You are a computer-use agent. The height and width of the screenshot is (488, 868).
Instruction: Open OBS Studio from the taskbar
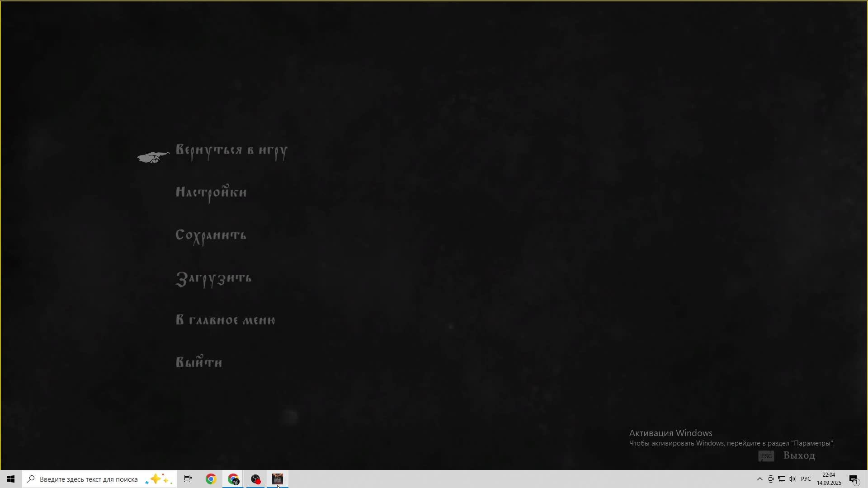[255, 479]
